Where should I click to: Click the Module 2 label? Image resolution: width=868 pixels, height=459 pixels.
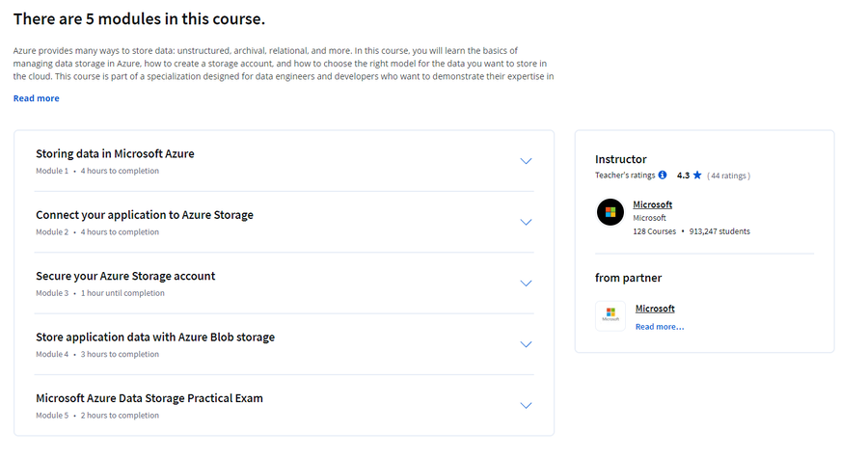pos(52,232)
